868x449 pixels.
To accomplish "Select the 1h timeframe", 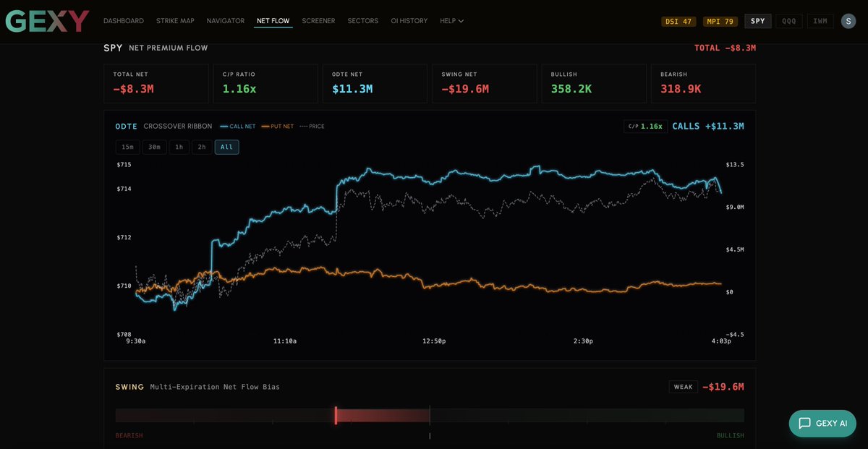I will point(179,147).
